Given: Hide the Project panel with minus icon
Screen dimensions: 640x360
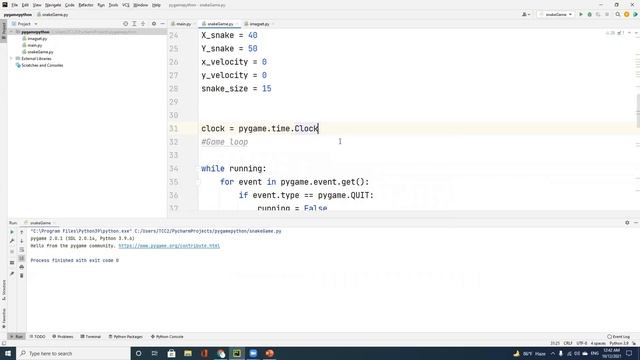Looking at the screenshot, I should coord(162,24).
